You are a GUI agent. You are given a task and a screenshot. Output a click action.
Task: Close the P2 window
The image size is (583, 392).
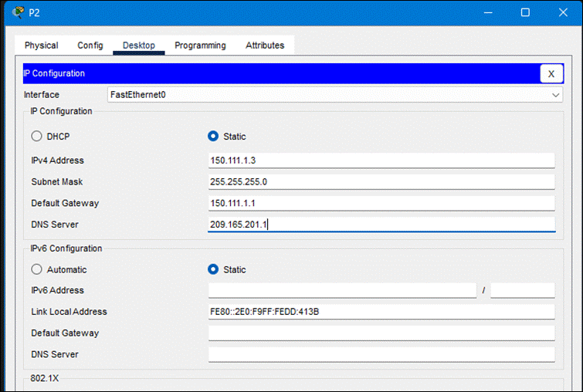click(563, 12)
